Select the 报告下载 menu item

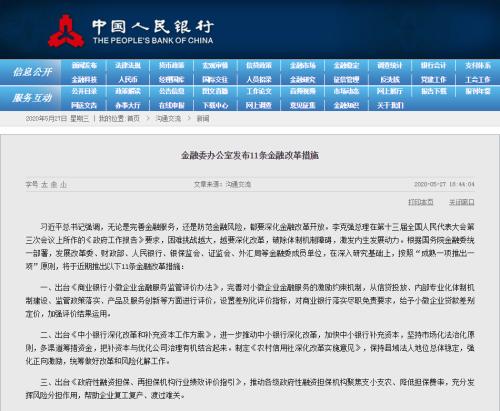[x=434, y=91]
